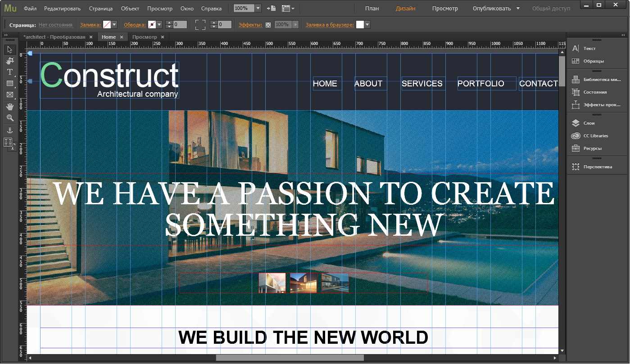This screenshot has height=364, width=630.
Task: Open the Состояния (States) panel
Action: click(x=594, y=92)
